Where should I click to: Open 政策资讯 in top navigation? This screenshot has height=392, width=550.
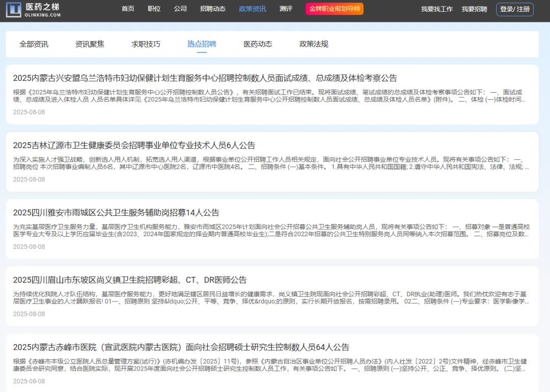click(253, 9)
